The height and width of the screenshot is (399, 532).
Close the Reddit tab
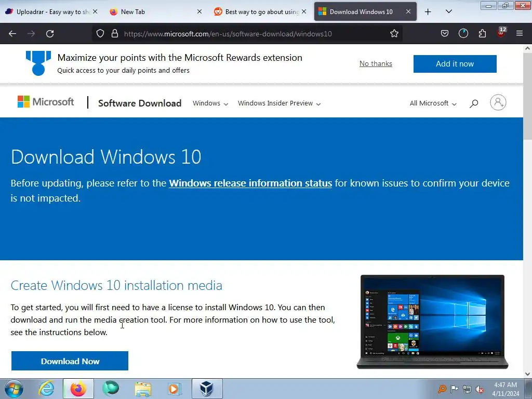(304, 11)
